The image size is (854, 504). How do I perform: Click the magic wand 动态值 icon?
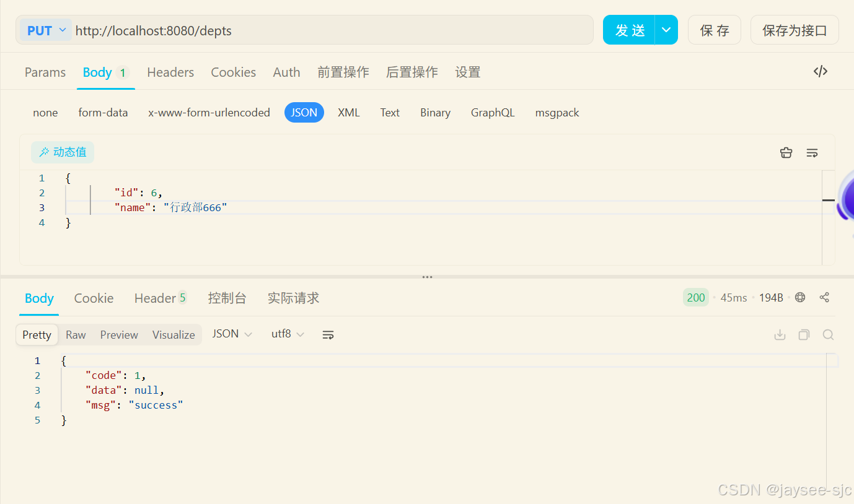(44, 152)
